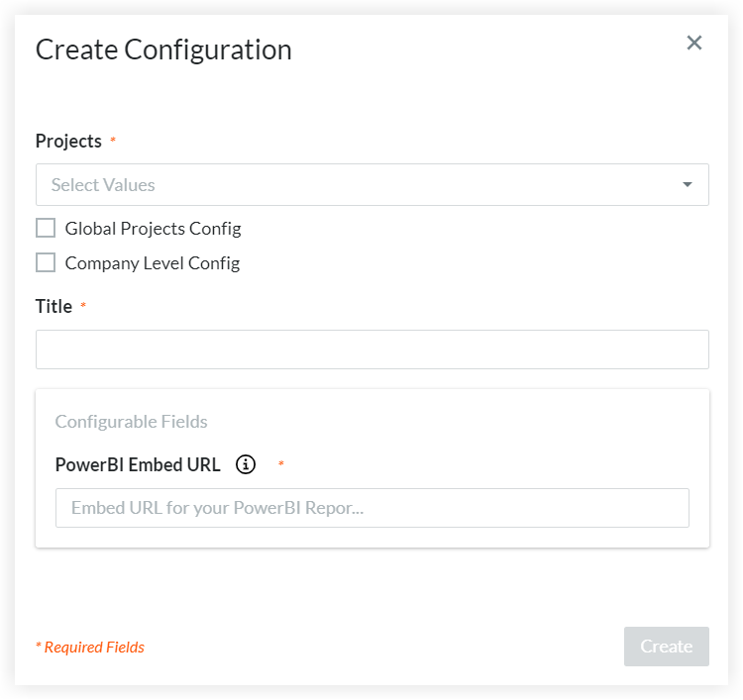The image size is (743, 700).
Task: Close the Create Configuration dialog
Action: point(694,43)
